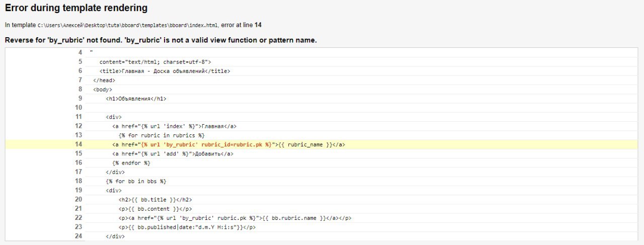The width and height of the screenshot is (644, 245).
Task: Click the 'Error during template rendering' heading
Action: pyautogui.click(x=76, y=8)
